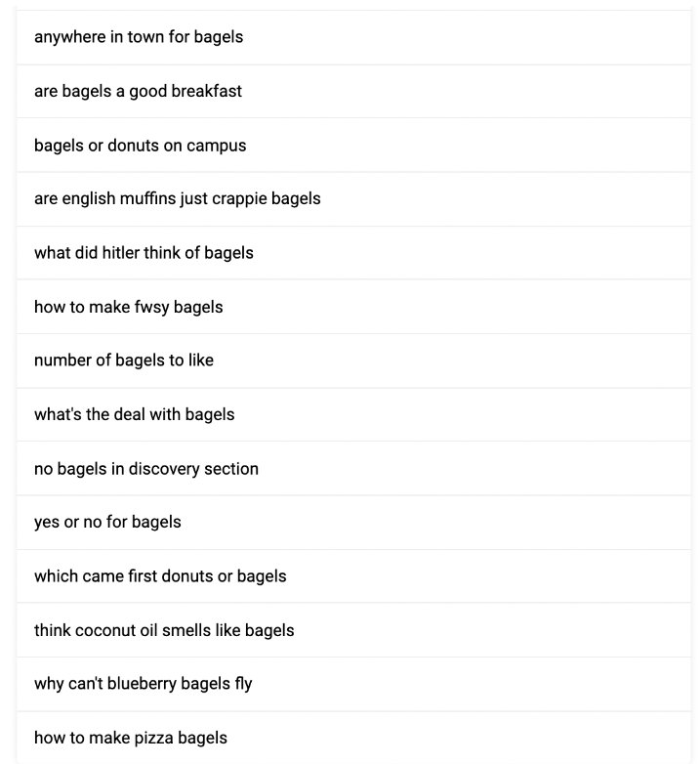Select 'anywhere in town for bagels' suggestion
This screenshot has width=700, height=764.
[x=139, y=37]
